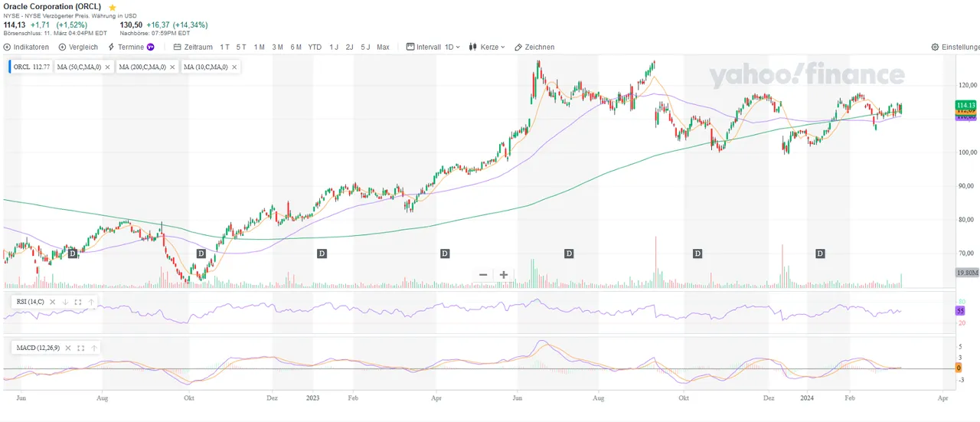Expand the Intervall 1D dropdown
The height and width of the screenshot is (422, 980).
point(433,47)
